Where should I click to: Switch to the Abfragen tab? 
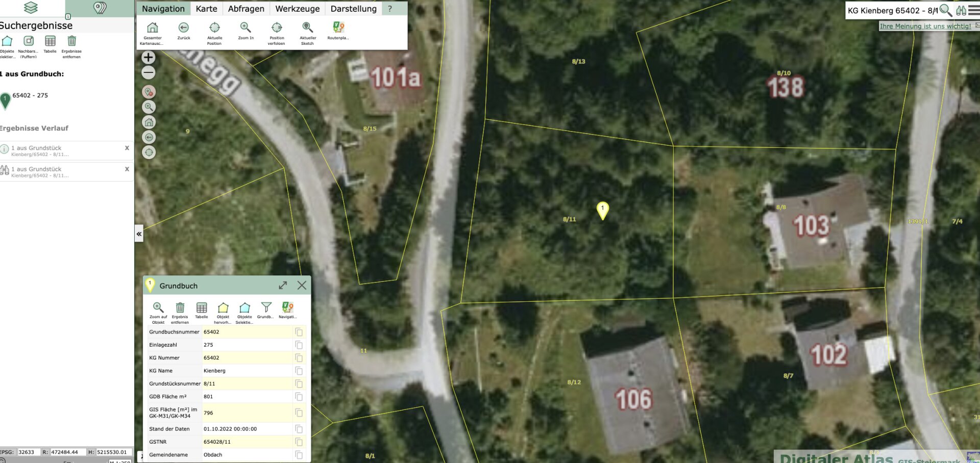[x=246, y=9]
